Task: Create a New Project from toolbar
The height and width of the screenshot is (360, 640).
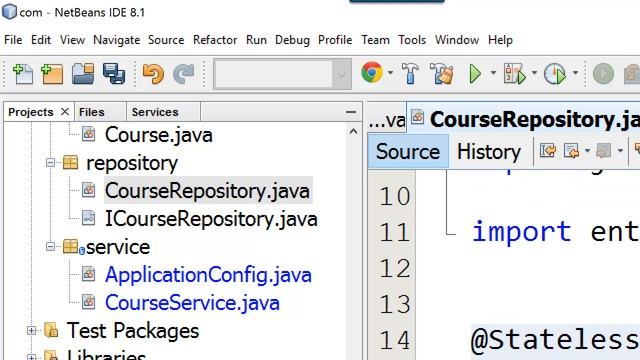Action: (52, 74)
